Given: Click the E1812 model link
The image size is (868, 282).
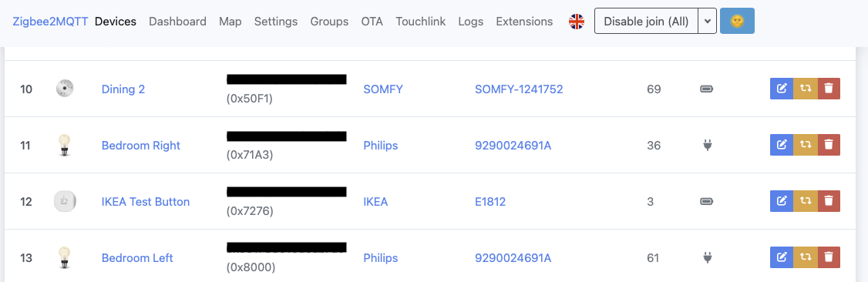Looking at the screenshot, I should [490, 202].
